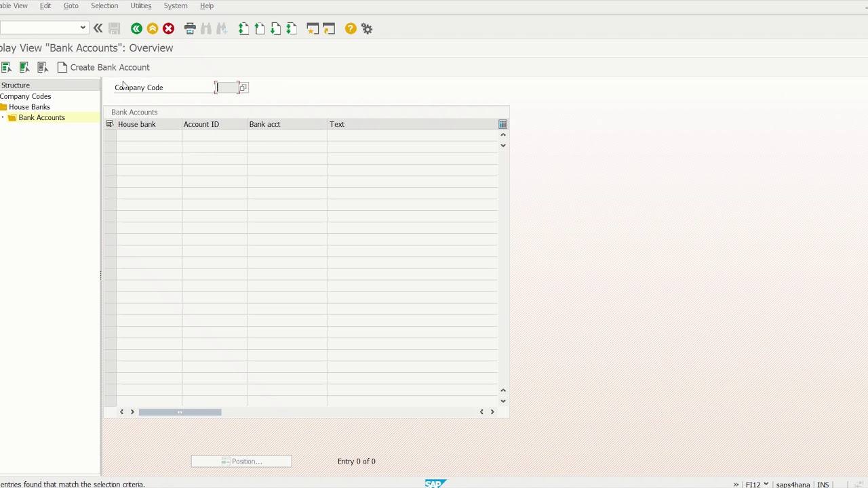The height and width of the screenshot is (488, 868).
Task: Click the Create New Session icon
Action: 313,28
